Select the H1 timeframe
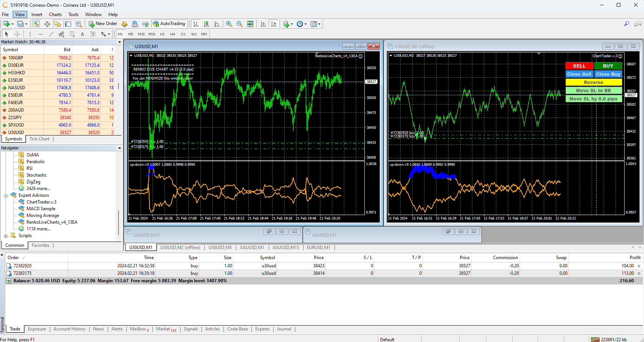Image resolution: width=644 pixels, height=342 pixels. pyautogui.click(x=162, y=34)
